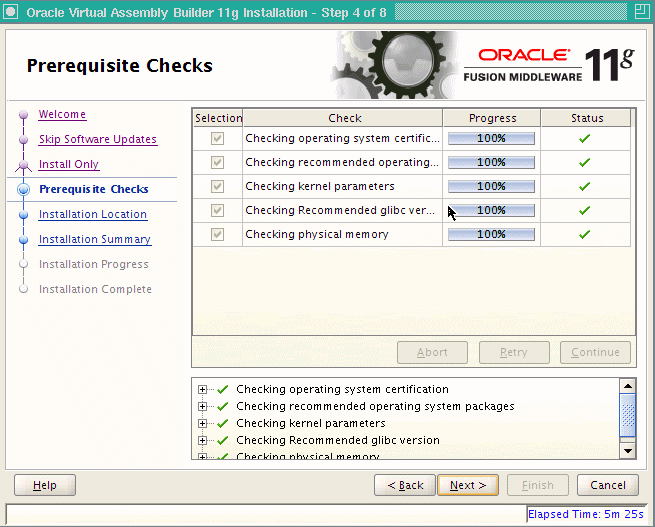Click checkmark beside recommended operating system packages node
Image resolution: width=655 pixels, height=527 pixels.
coord(223,406)
